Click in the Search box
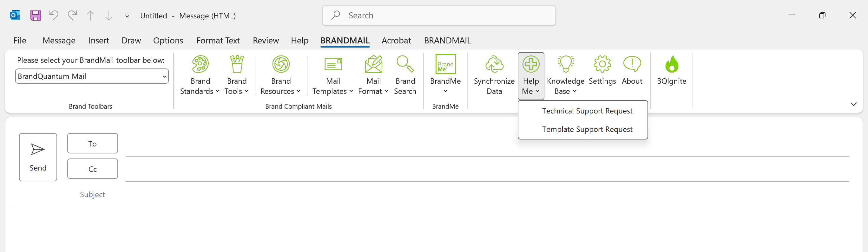868x252 pixels. pyautogui.click(x=439, y=16)
